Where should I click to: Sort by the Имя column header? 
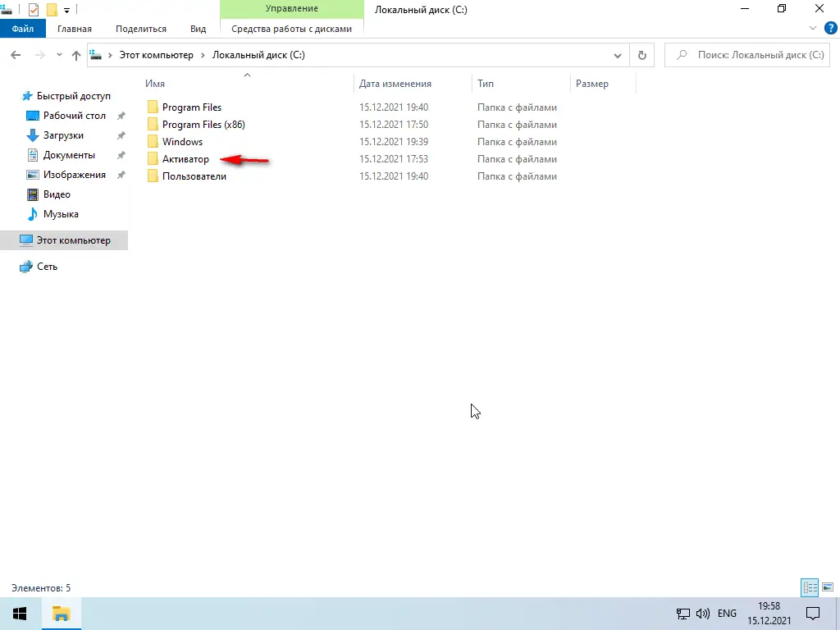click(x=246, y=84)
